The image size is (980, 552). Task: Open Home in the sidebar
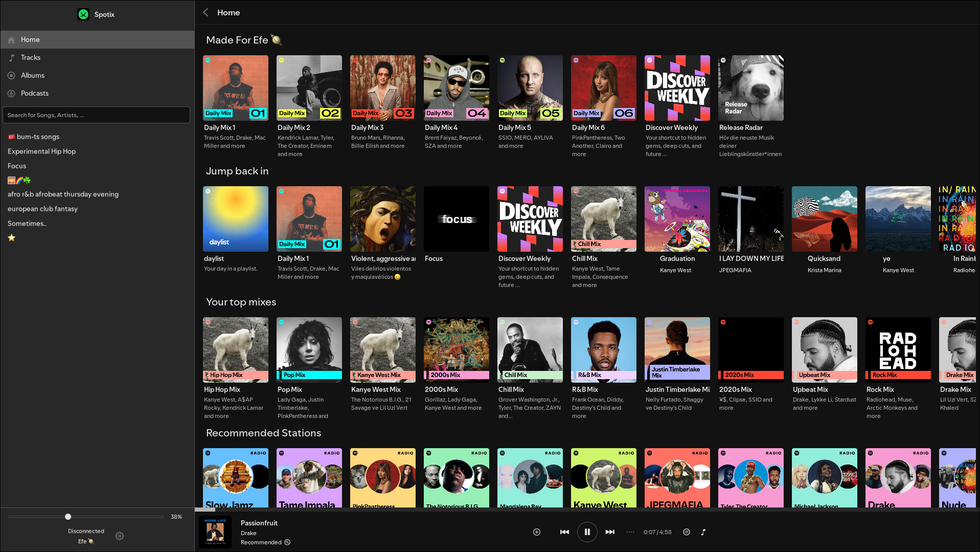tap(97, 39)
